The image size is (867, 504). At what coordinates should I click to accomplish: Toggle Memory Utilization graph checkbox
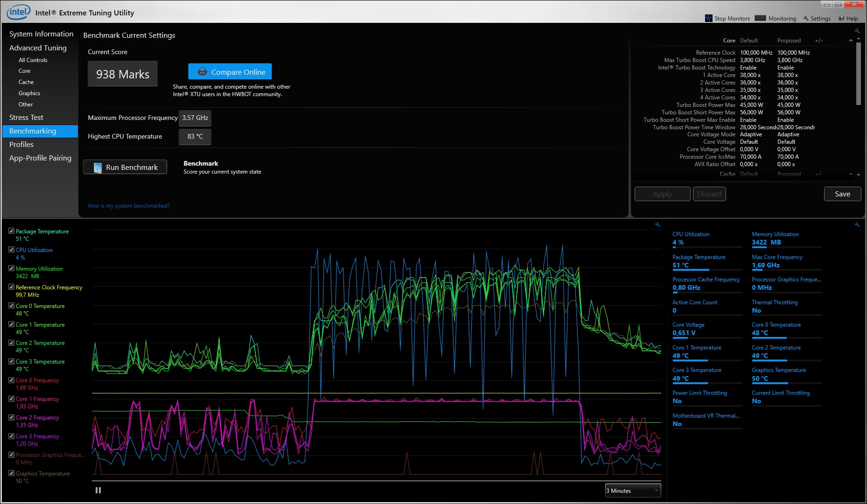pyautogui.click(x=12, y=268)
